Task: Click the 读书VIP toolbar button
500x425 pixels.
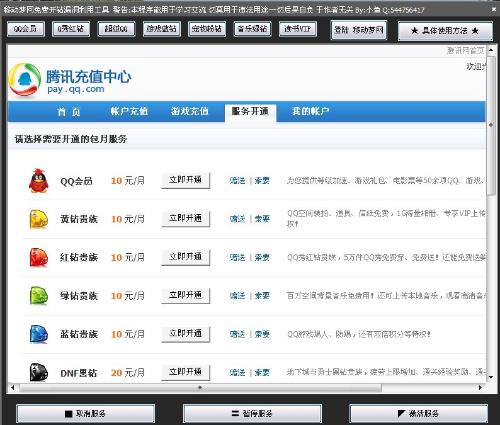Action: (298, 29)
